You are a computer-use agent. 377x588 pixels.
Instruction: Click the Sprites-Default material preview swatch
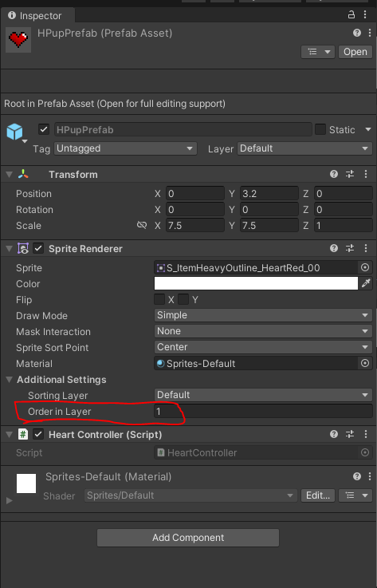(26, 483)
